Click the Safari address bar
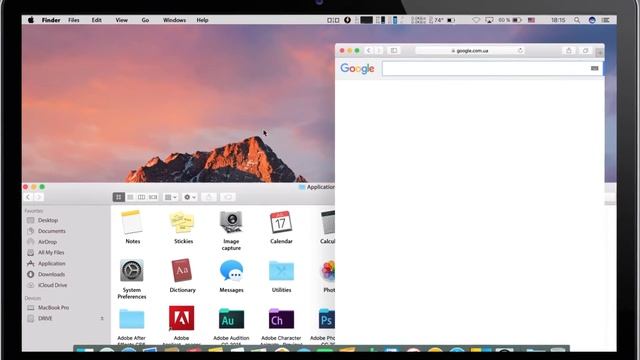 tap(469, 51)
